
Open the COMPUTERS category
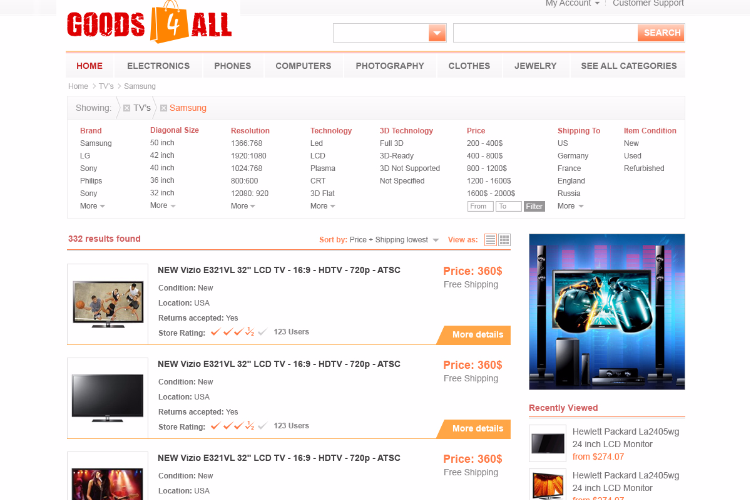[x=303, y=66]
